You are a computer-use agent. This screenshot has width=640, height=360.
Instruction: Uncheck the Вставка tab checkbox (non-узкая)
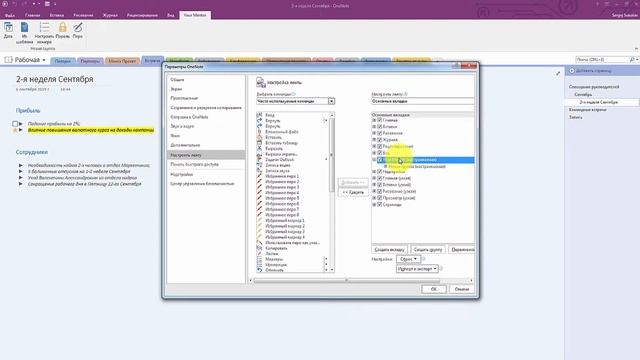click(380, 127)
